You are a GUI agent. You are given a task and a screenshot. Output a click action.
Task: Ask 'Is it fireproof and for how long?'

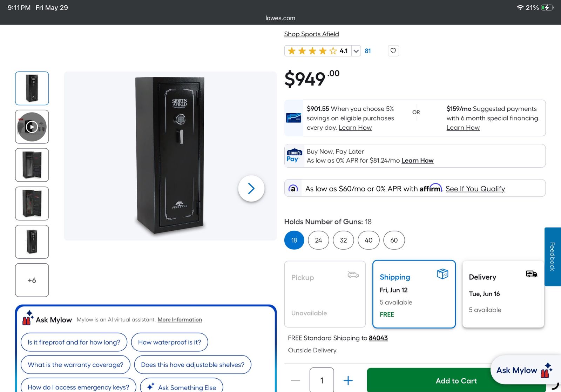[x=74, y=342]
